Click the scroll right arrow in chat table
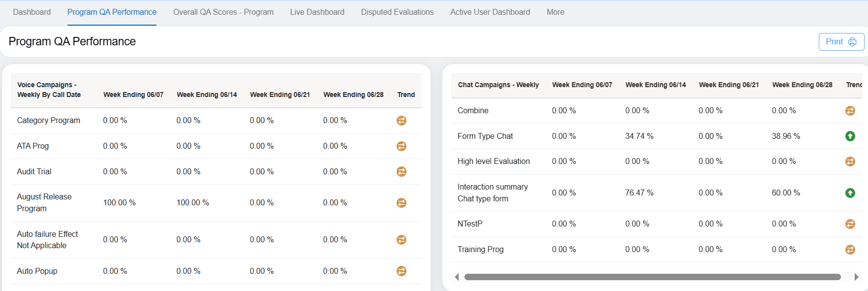This screenshot has height=291, width=868. coord(856,277)
